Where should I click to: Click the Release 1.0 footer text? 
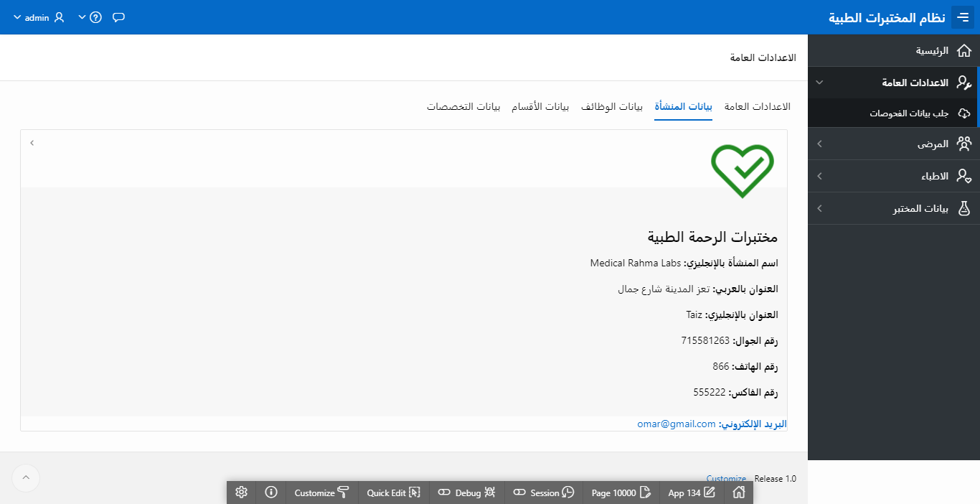point(776,478)
